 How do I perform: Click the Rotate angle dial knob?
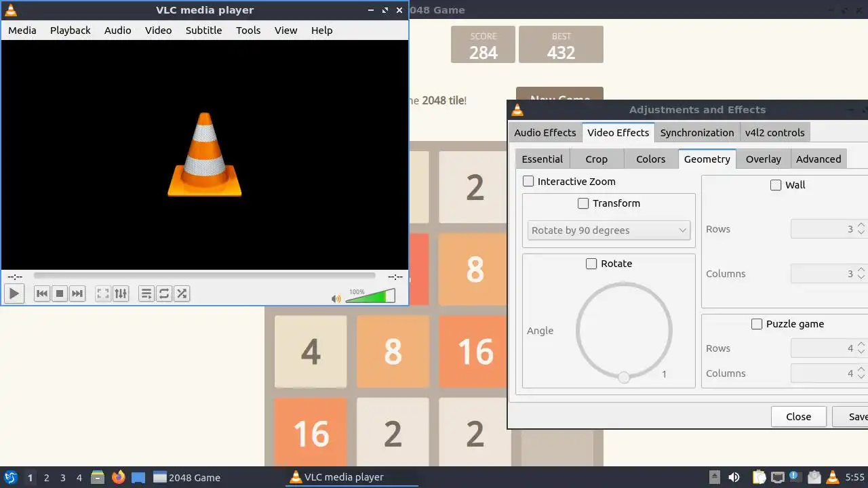(x=624, y=378)
